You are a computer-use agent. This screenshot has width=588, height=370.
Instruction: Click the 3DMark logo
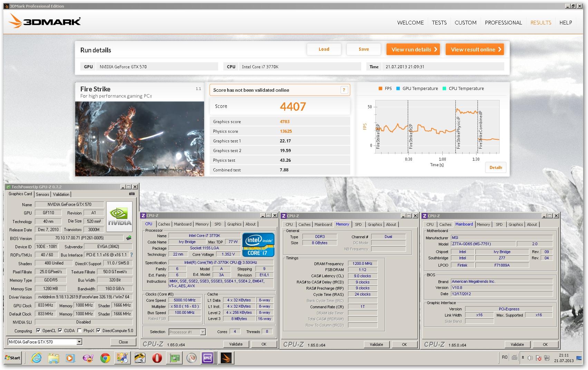pos(45,21)
